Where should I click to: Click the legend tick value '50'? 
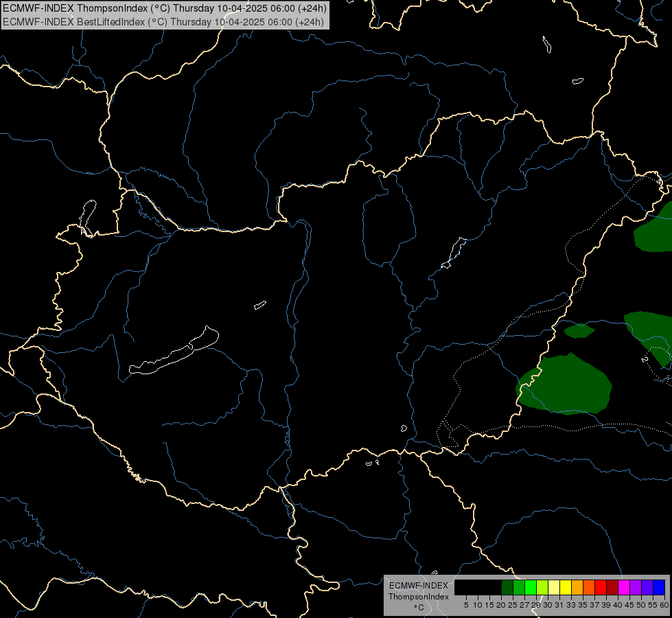click(x=641, y=605)
